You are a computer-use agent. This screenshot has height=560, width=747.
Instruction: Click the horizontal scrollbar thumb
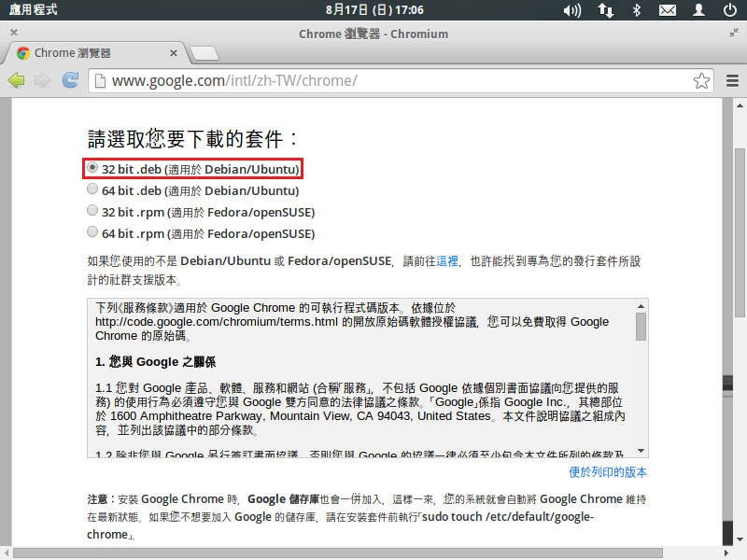pos(338,553)
